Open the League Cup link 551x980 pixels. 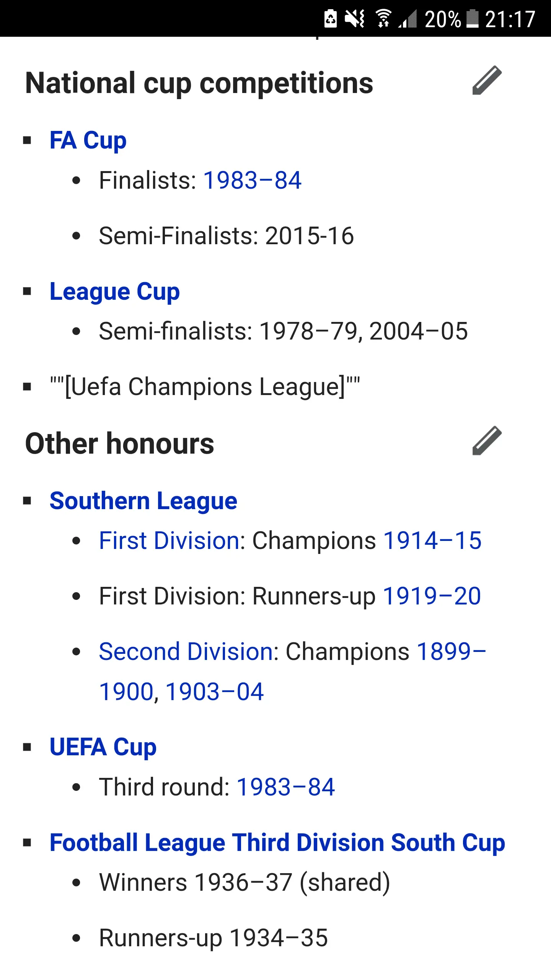(114, 292)
